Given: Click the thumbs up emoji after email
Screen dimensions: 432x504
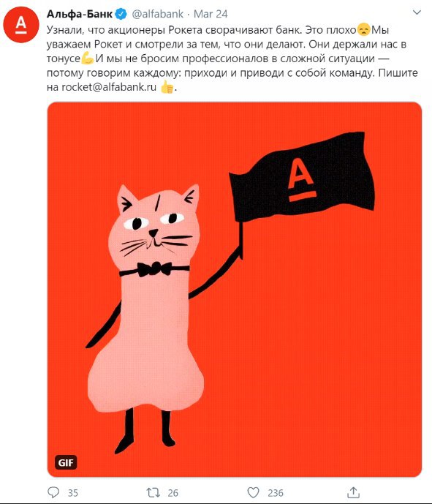Looking at the screenshot, I should coord(167,87).
